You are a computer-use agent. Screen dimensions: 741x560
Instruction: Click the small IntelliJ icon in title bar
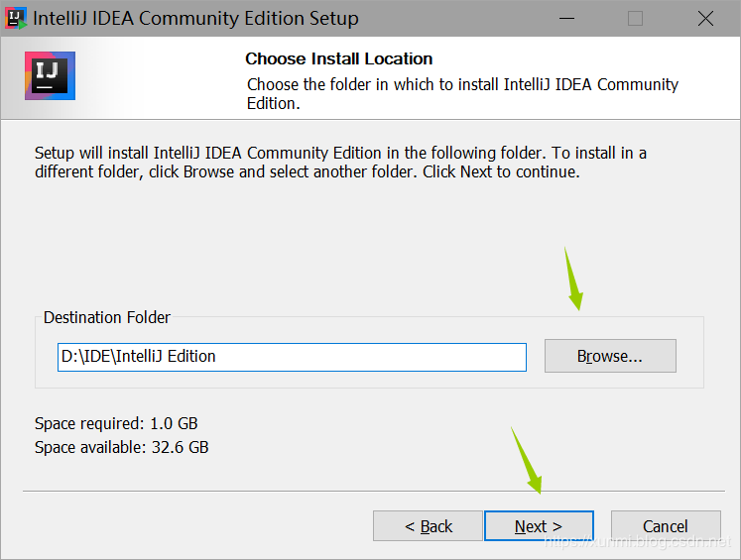tap(16, 19)
